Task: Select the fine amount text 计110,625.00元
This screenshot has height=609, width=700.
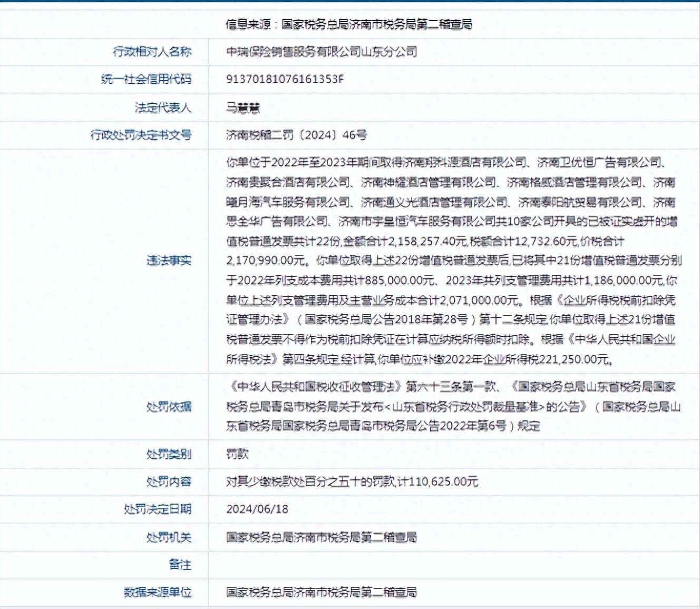Action: click(438, 482)
